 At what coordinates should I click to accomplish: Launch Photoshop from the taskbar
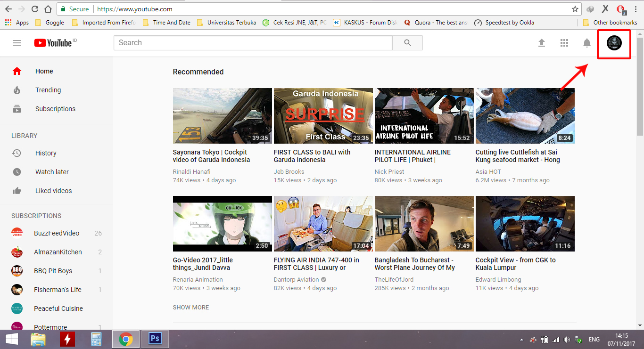[x=155, y=339]
